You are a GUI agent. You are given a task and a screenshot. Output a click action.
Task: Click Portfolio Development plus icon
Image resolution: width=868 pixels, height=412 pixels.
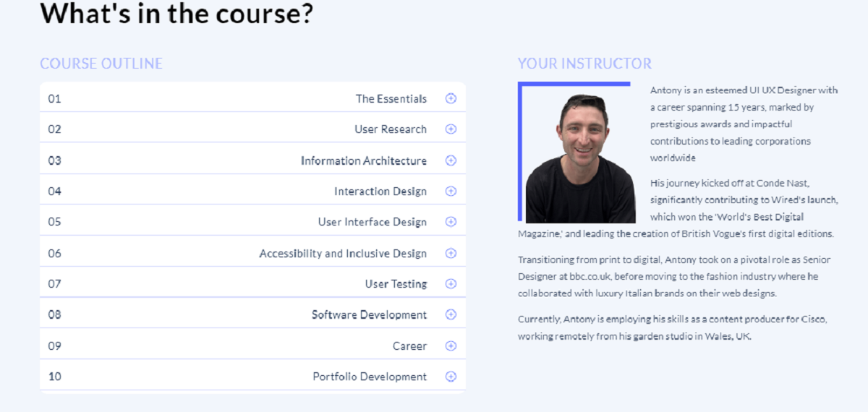(451, 377)
